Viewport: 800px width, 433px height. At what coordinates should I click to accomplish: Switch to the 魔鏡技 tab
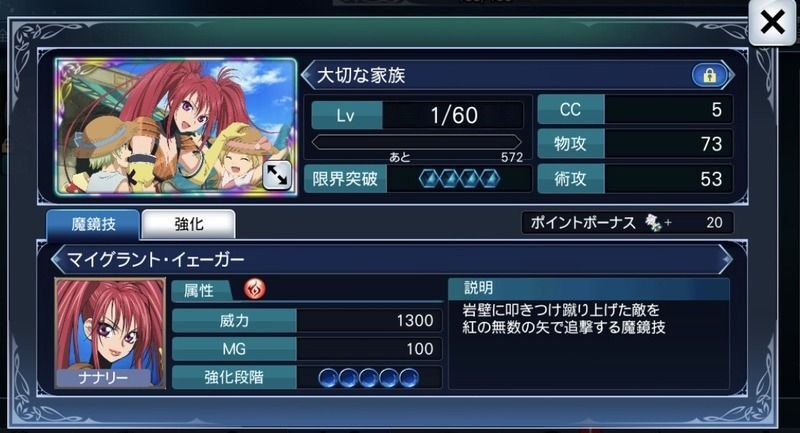(93, 224)
